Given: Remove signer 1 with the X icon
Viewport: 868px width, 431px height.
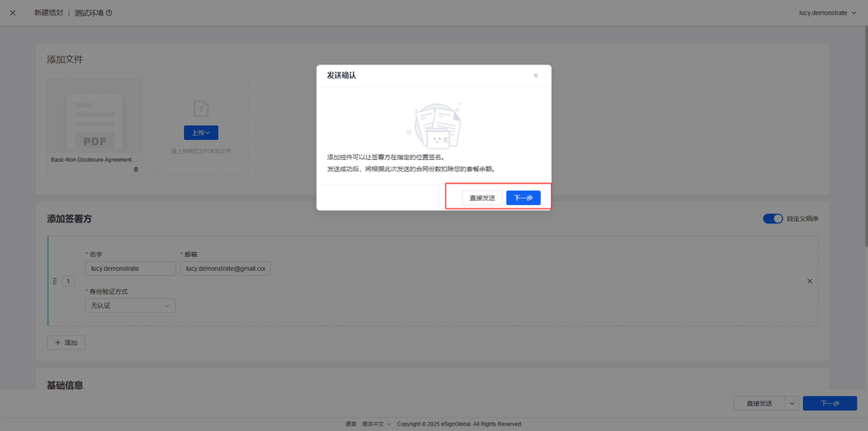Looking at the screenshot, I should pyautogui.click(x=810, y=281).
